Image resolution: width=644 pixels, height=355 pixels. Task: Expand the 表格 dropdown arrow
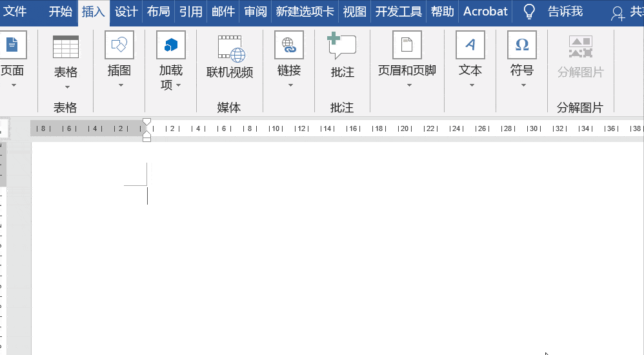[x=67, y=87]
